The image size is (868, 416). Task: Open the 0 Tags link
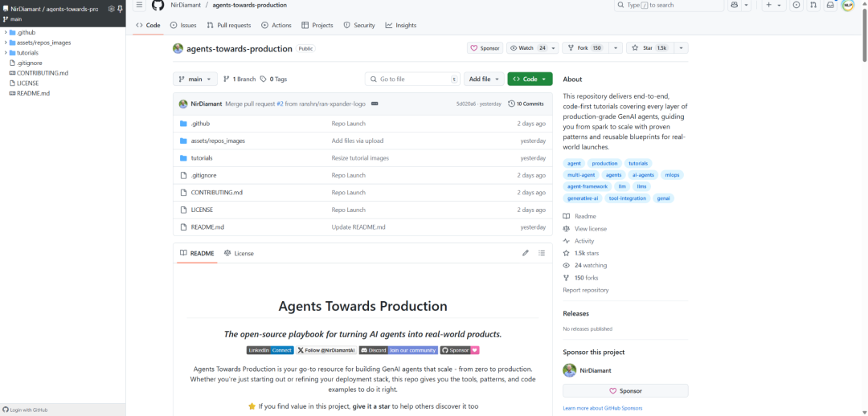pyautogui.click(x=273, y=80)
